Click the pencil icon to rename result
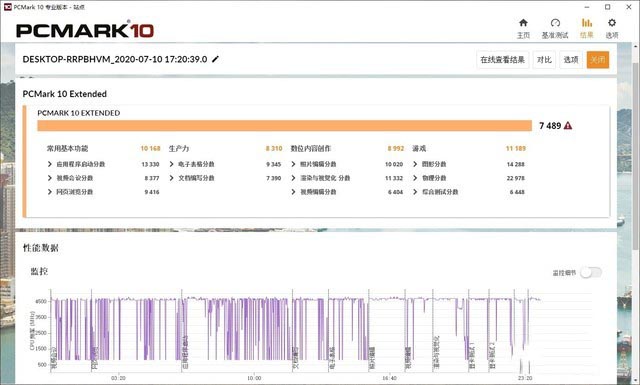 tap(216, 59)
